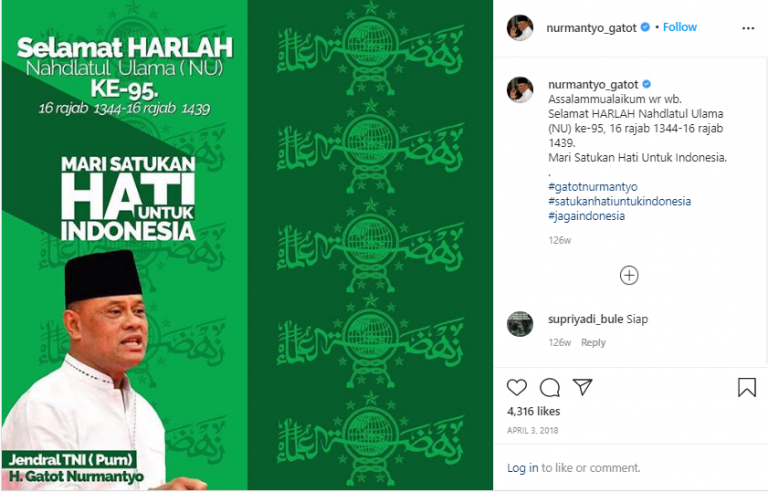
Task: Like the post with heart icon
Action: click(517, 387)
